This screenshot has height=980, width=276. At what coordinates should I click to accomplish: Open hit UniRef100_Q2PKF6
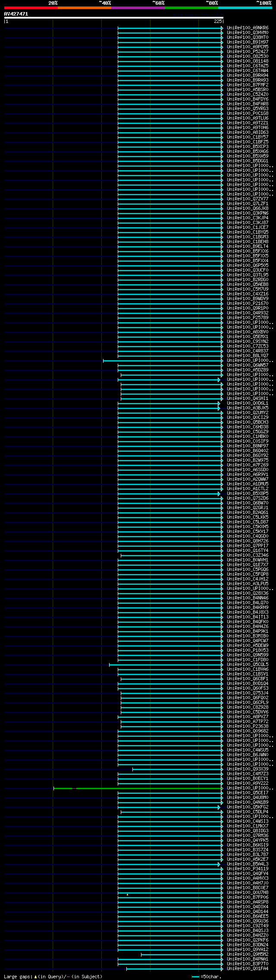(248, 940)
